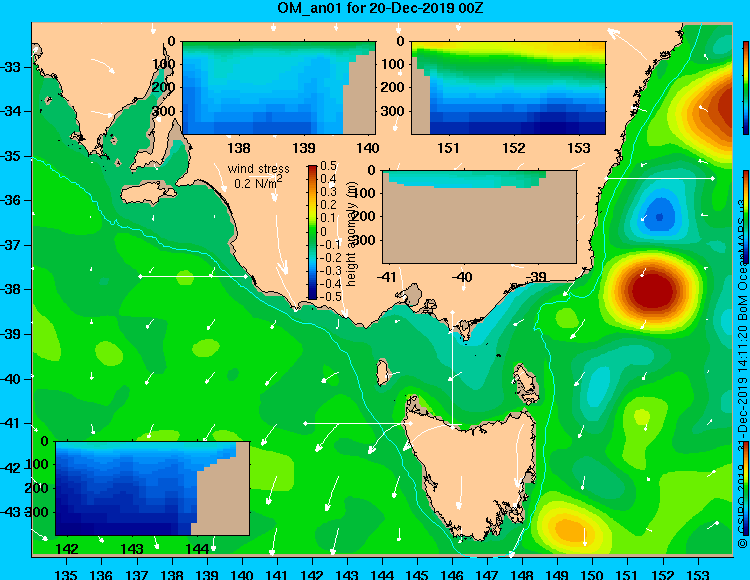The height and width of the screenshot is (580, 750).
Task: Click the title "OM_an01 for 20-Dec-2019 00Z"
Action: [x=380, y=8]
